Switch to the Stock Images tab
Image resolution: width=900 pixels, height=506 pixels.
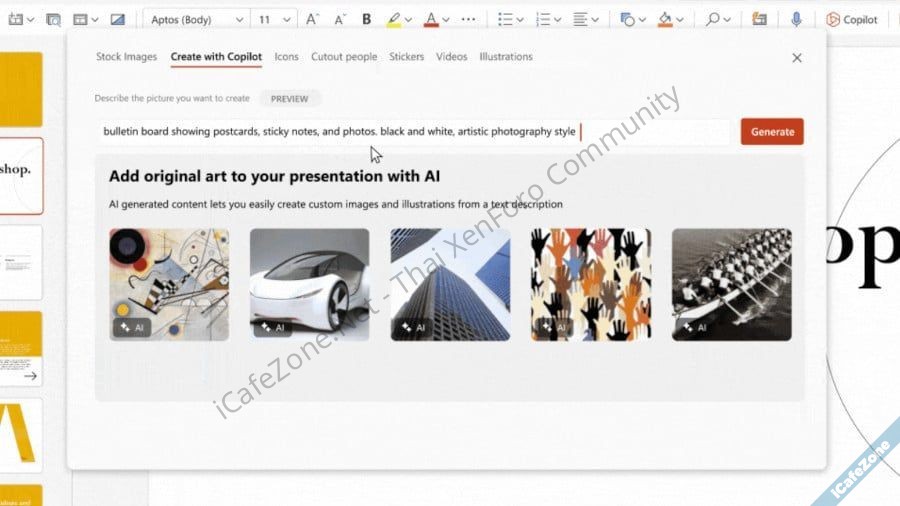tap(126, 57)
